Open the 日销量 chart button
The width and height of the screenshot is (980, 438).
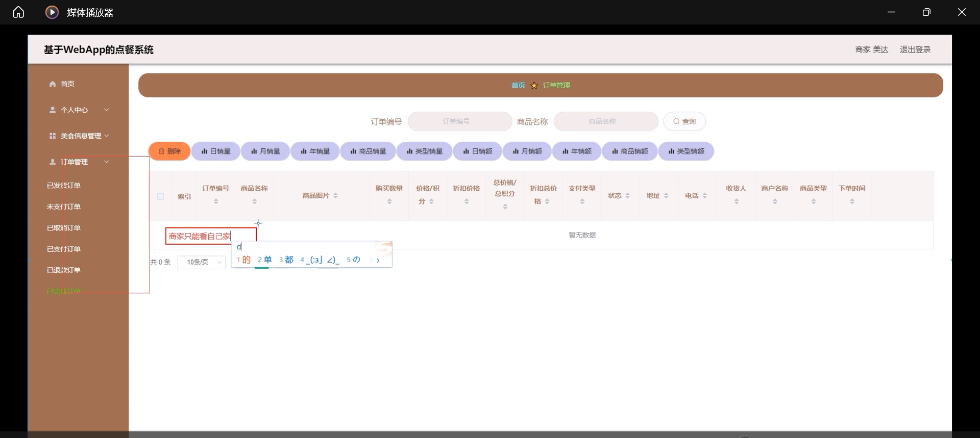(216, 151)
